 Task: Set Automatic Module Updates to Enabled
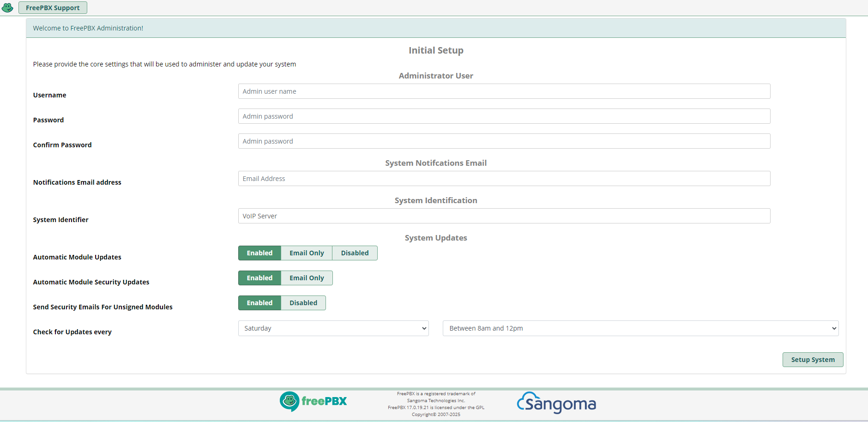(x=259, y=253)
